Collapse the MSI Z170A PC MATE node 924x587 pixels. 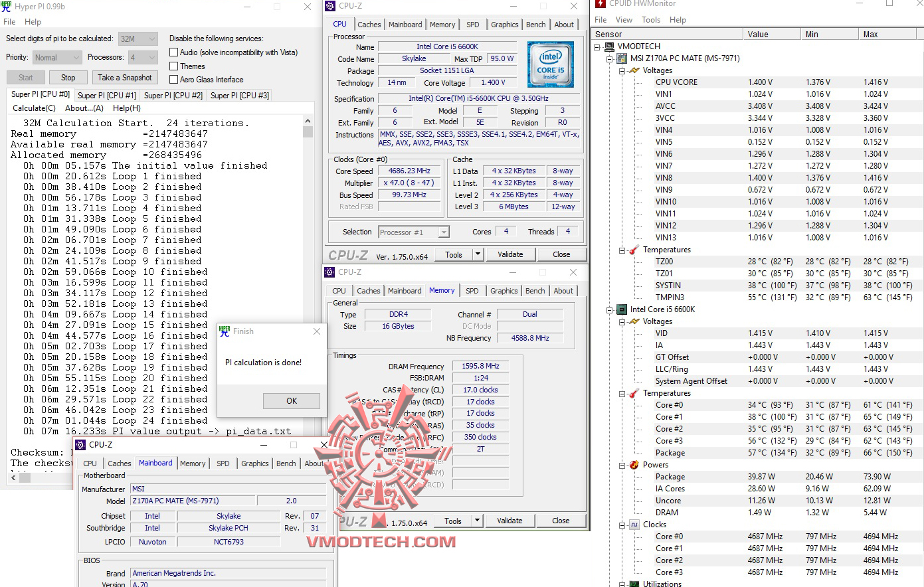pos(610,58)
